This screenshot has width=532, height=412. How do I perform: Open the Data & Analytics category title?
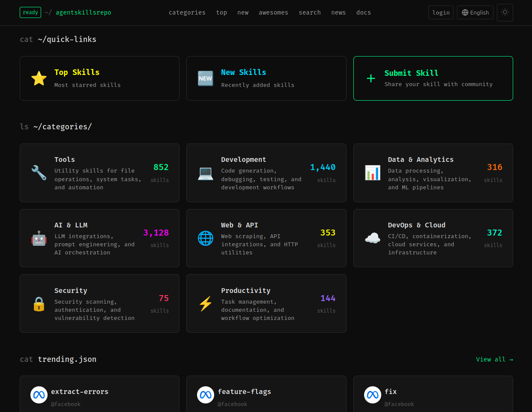421,159
